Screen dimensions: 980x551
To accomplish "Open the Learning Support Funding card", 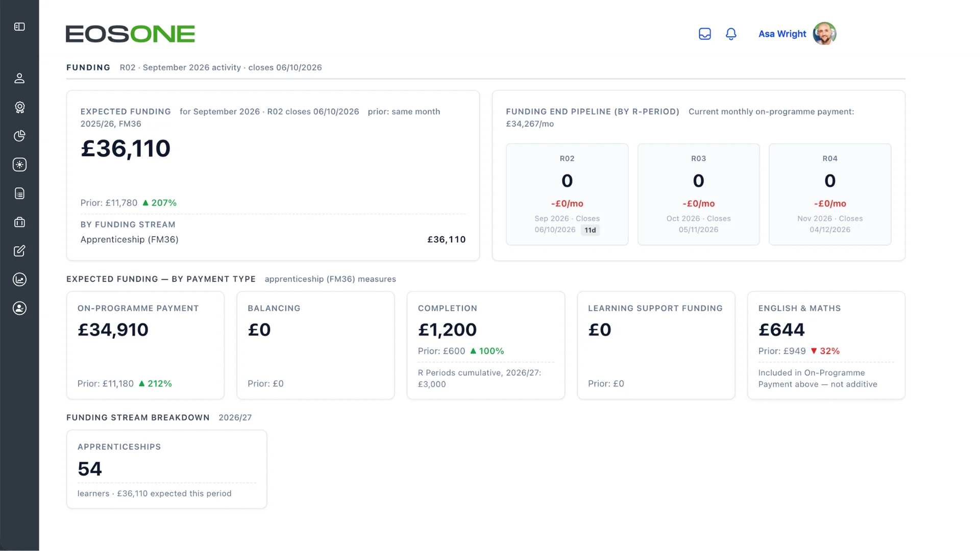I will 656,345.
